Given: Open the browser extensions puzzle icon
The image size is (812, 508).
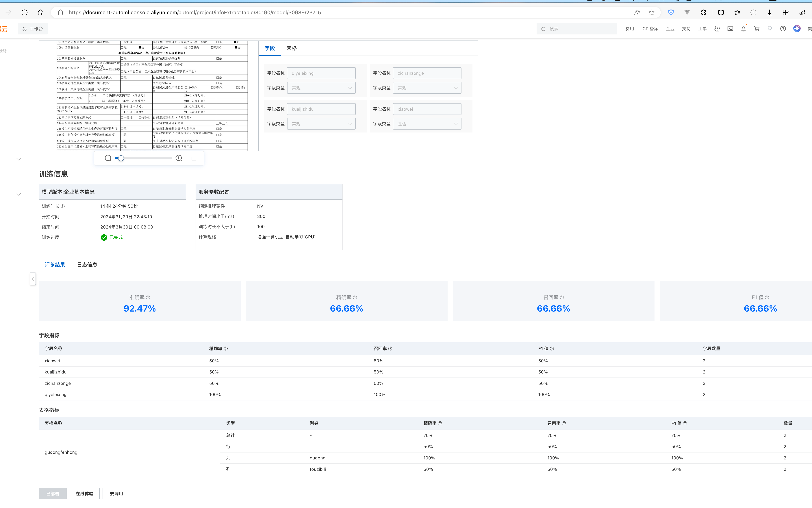Looking at the screenshot, I should [703, 12].
